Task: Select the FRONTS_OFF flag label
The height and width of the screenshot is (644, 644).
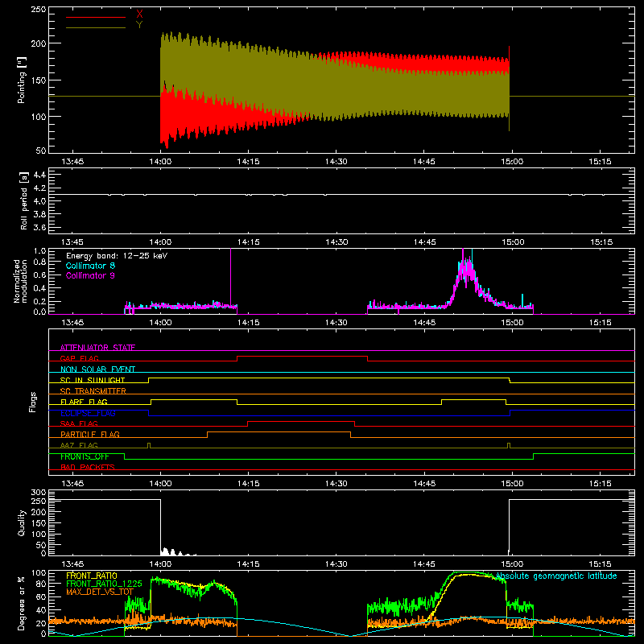Action: tap(85, 456)
